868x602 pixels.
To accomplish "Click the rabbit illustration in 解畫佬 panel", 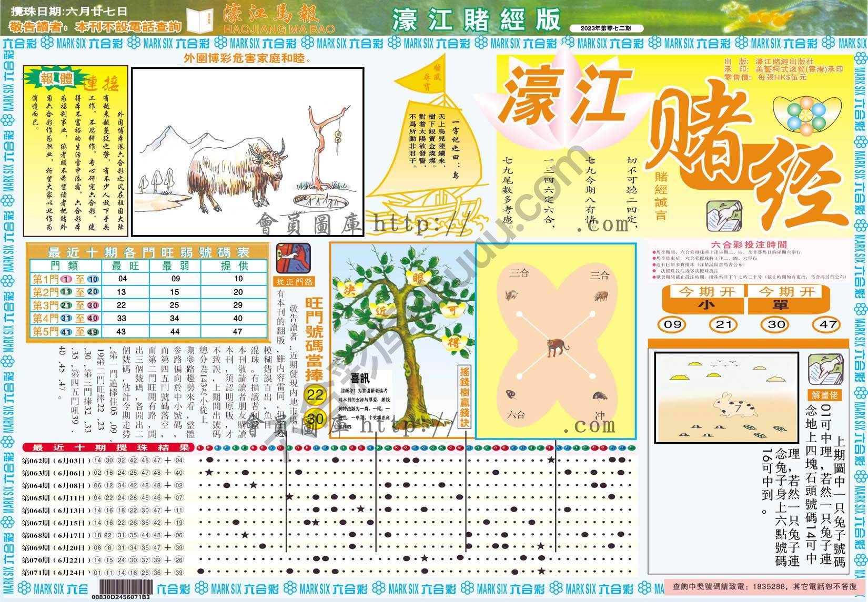I will (738, 405).
